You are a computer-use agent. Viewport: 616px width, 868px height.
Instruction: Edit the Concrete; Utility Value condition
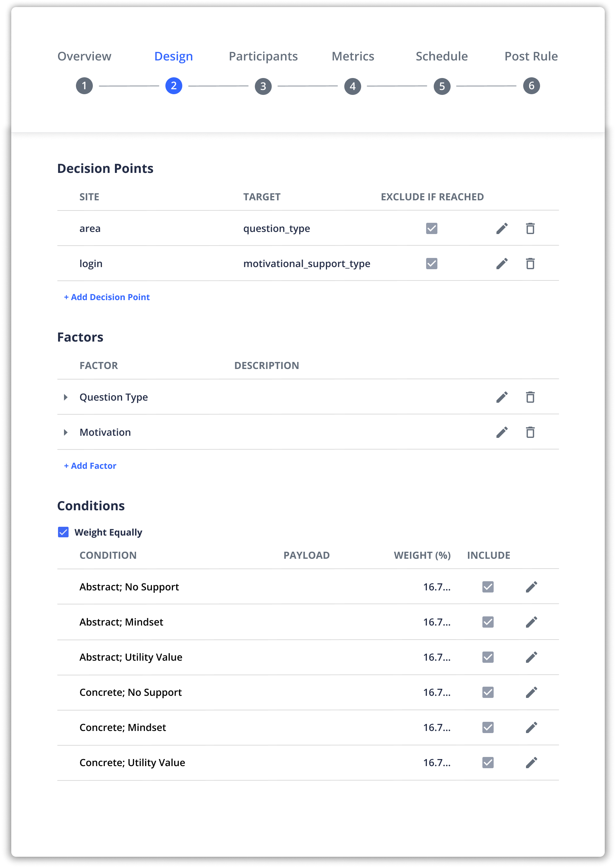[x=532, y=762]
